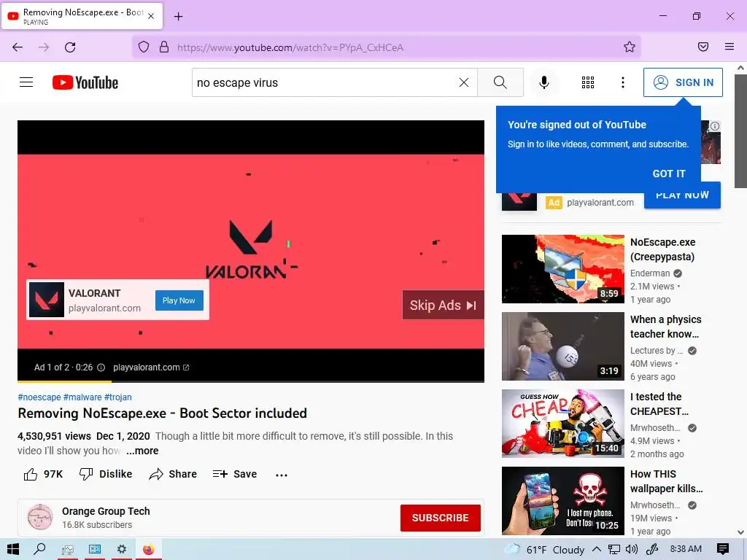Click the sidebar ad info icon
The height and width of the screenshot is (560, 747).
pyautogui.click(x=715, y=126)
